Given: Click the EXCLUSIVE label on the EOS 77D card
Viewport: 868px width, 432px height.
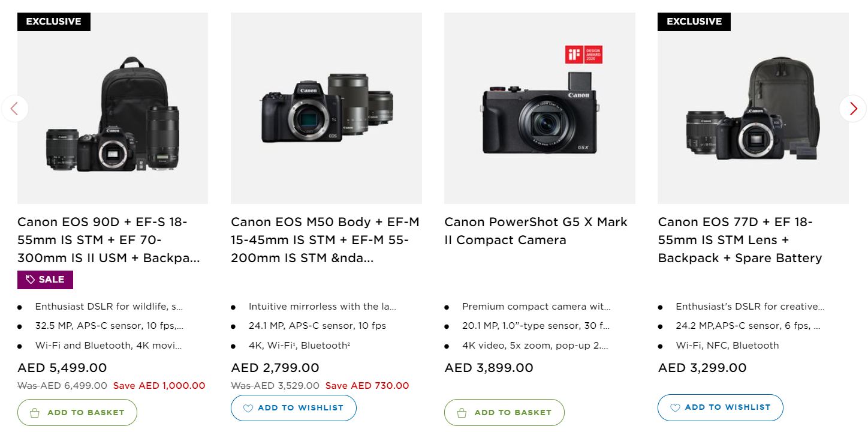Looking at the screenshot, I should [x=694, y=22].
